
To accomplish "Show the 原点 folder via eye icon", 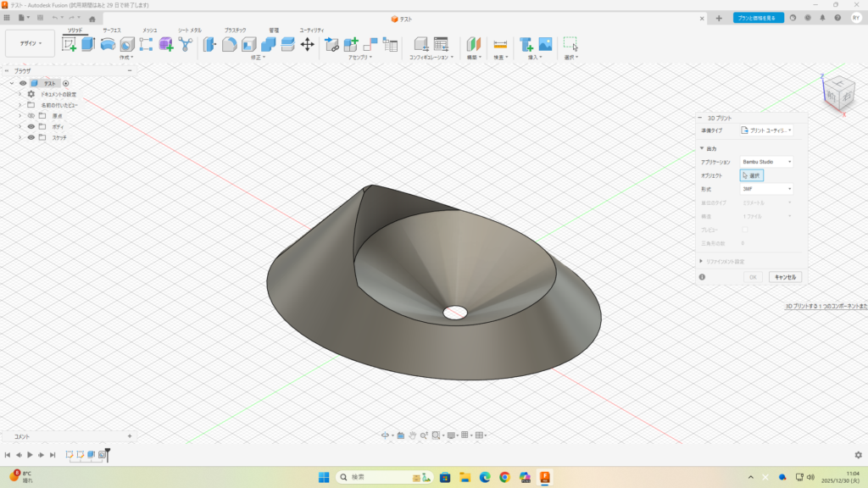I will click(x=31, y=115).
